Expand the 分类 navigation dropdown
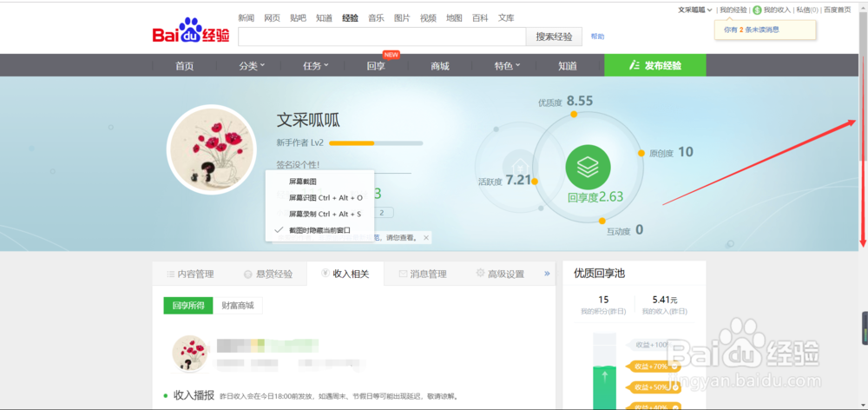 click(x=252, y=66)
